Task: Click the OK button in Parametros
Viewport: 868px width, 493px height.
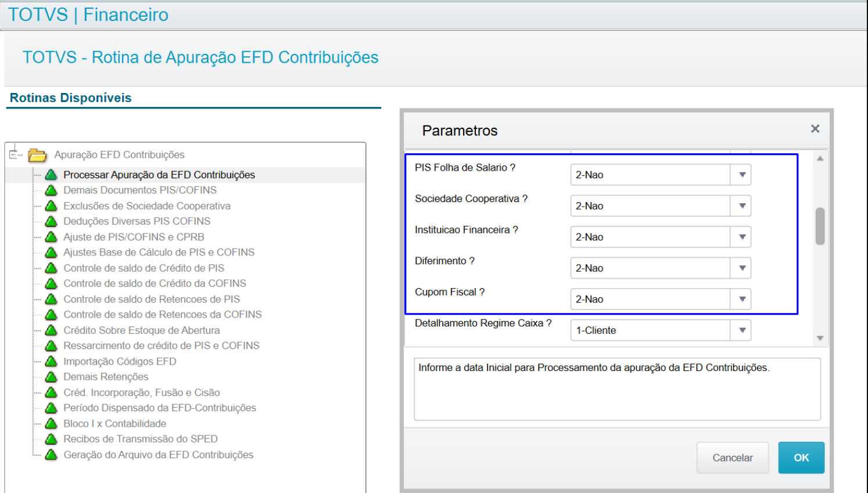Action: click(801, 458)
